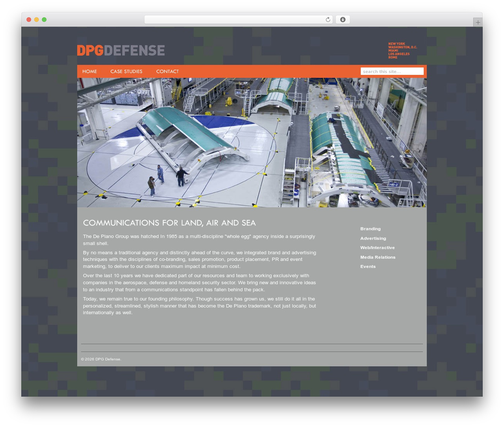This screenshot has height=427, width=504.
Task: Click the 'LOS ANGELES' location text
Action: point(399,54)
